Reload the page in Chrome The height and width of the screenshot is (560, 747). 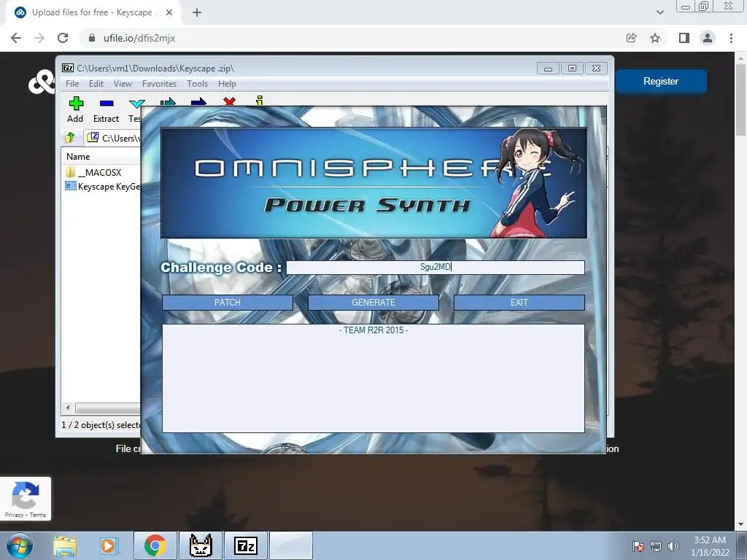63,38
